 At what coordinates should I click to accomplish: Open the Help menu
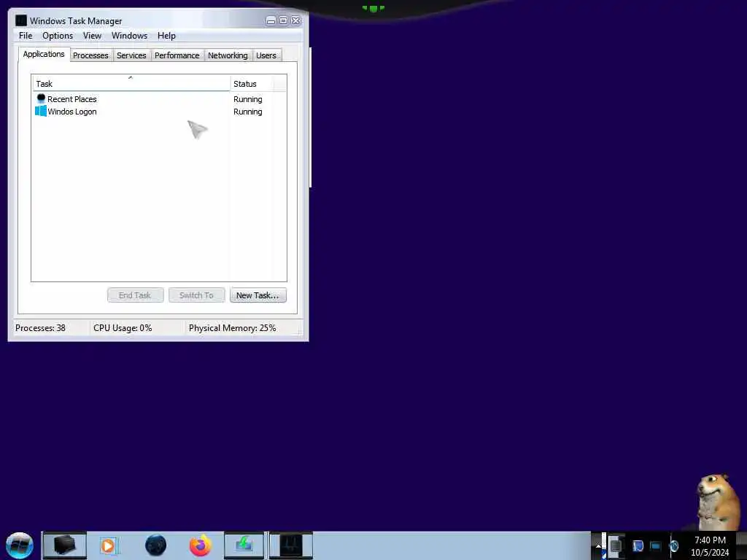click(x=167, y=36)
